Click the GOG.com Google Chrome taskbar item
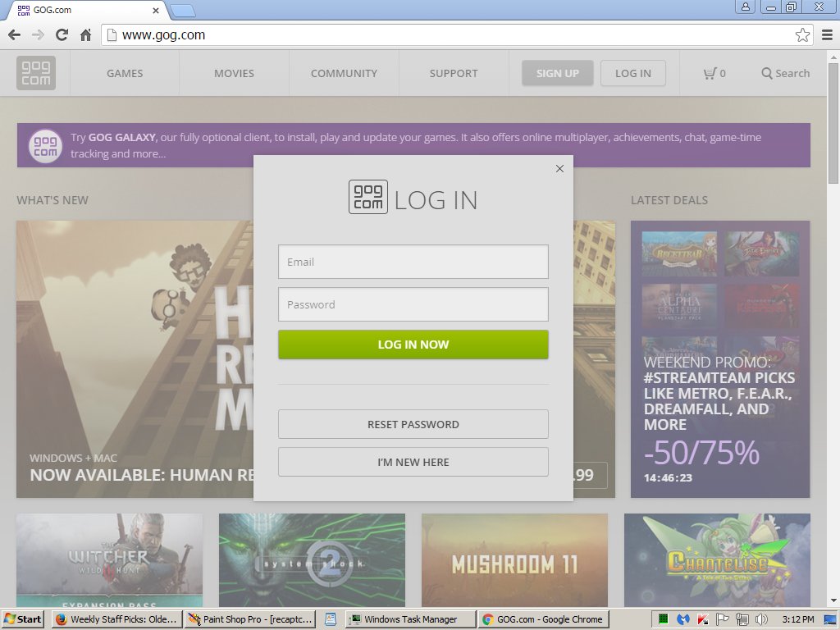This screenshot has height=630, width=840. click(x=544, y=619)
